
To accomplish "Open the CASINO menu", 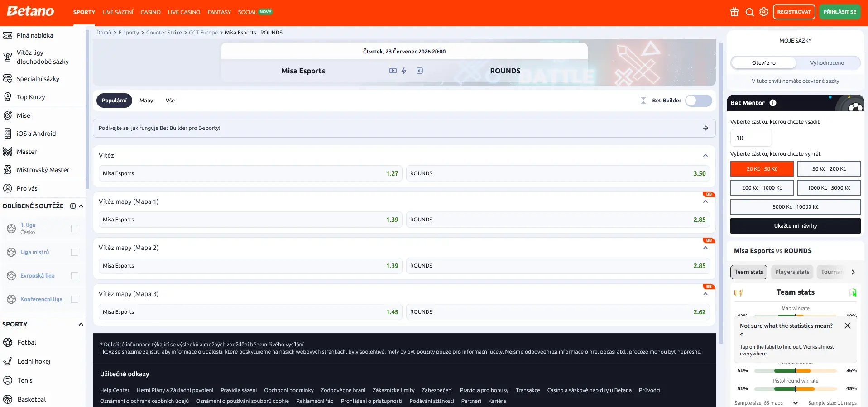I will point(150,12).
